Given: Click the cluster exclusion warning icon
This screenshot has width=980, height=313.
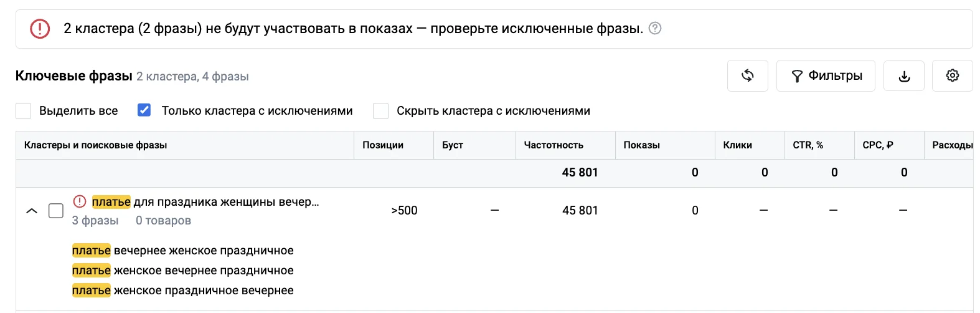Looking at the screenshot, I should coord(80,201).
